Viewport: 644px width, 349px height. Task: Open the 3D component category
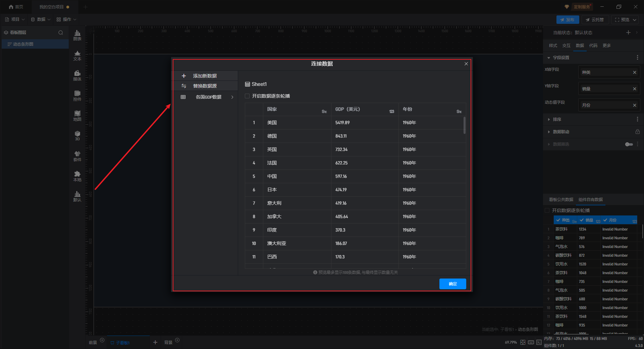77,136
